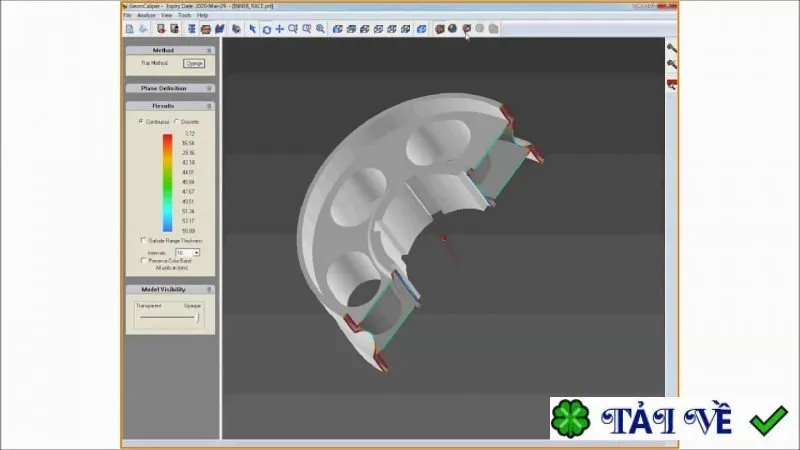Click the first magnifier zoom icon

[293, 29]
